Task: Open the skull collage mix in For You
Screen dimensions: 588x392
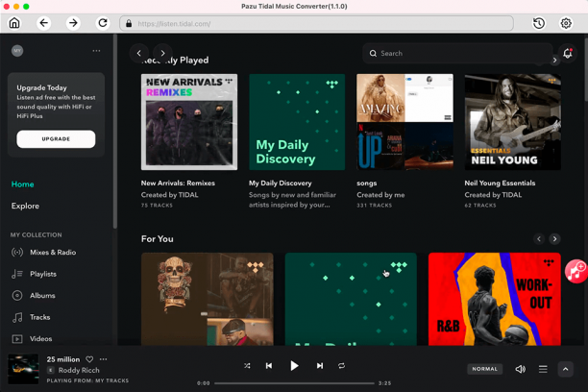Action: (207, 299)
